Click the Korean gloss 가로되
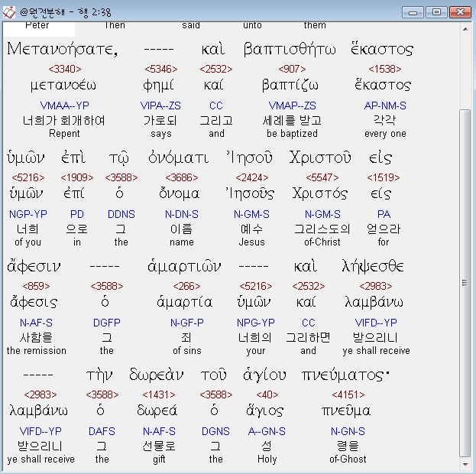The width and height of the screenshot is (476, 474). click(160, 121)
